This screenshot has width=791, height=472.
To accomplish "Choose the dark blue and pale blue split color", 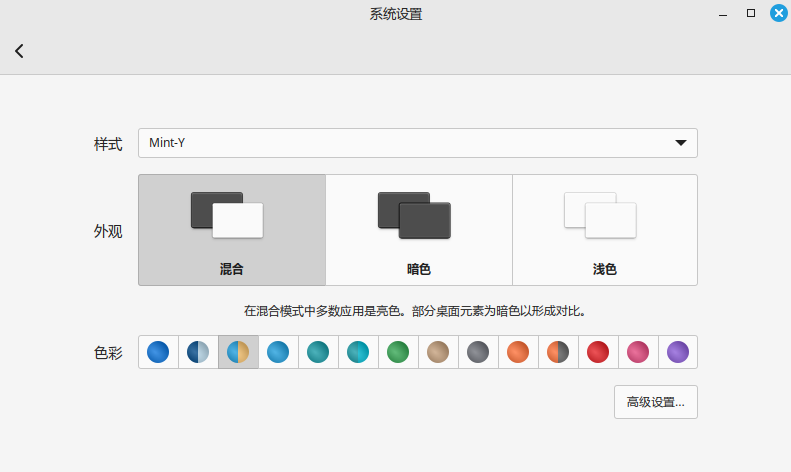I will [x=198, y=352].
